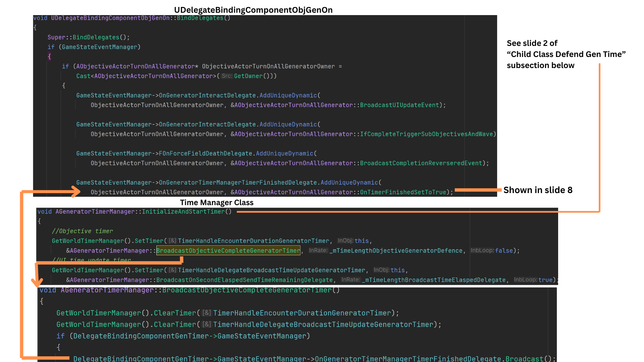Click the InbLoop: hint next to true
Image resolution: width=644 pixels, height=362 pixels.
click(x=525, y=280)
